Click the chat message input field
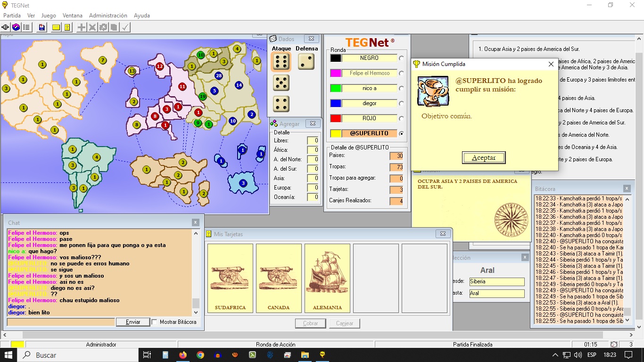This screenshot has height=362, width=644. (x=61, y=322)
